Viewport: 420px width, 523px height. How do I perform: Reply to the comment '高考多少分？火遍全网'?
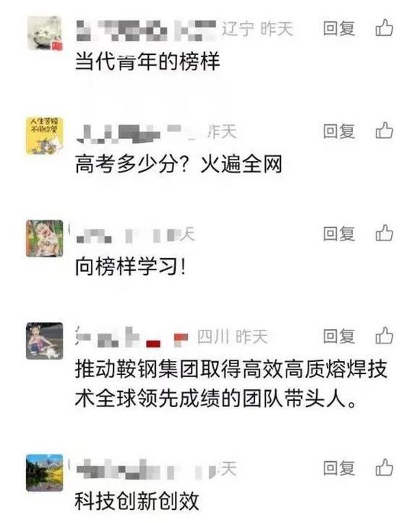pyautogui.click(x=338, y=131)
